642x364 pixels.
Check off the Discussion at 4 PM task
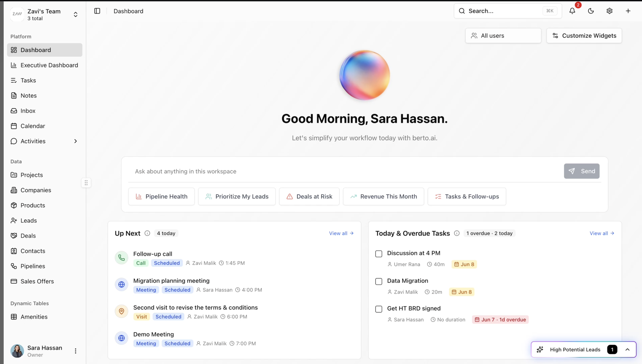379,254
